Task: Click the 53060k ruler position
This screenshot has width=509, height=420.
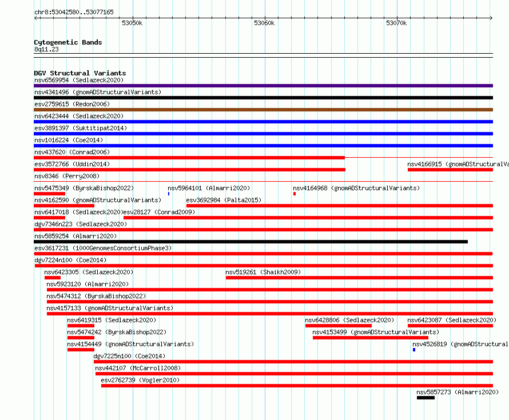Action: pyautogui.click(x=264, y=23)
